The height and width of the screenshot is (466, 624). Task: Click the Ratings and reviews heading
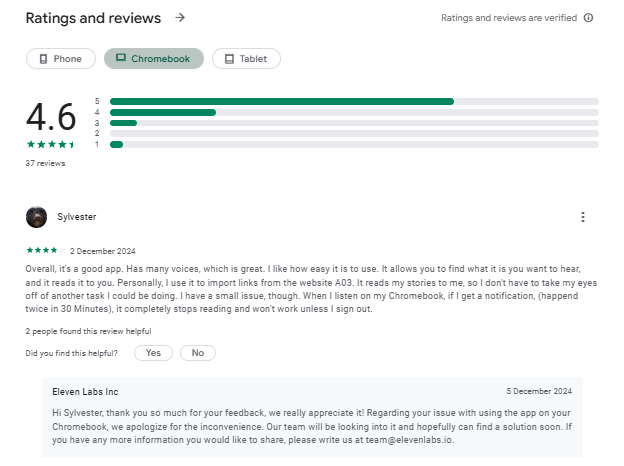click(93, 18)
